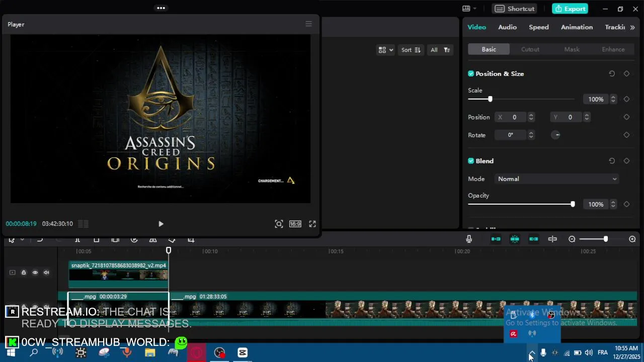
Task: Click the mirror flip icon in timeline toolbar
Action: pyautogui.click(x=153, y=239)
